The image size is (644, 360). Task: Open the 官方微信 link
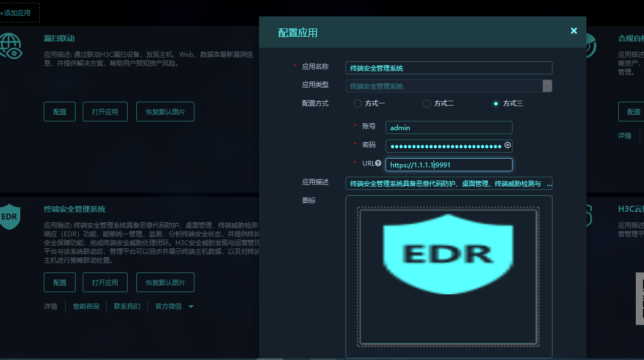pos(169,306)
